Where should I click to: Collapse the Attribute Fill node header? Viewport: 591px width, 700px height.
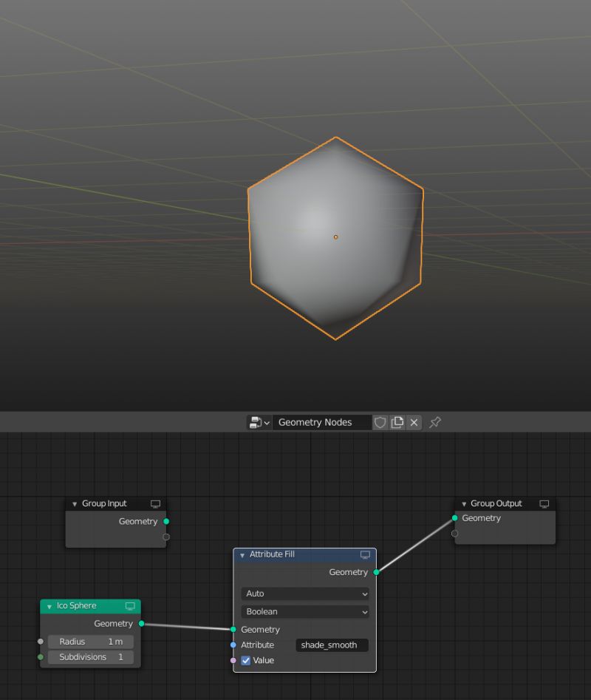242,554
